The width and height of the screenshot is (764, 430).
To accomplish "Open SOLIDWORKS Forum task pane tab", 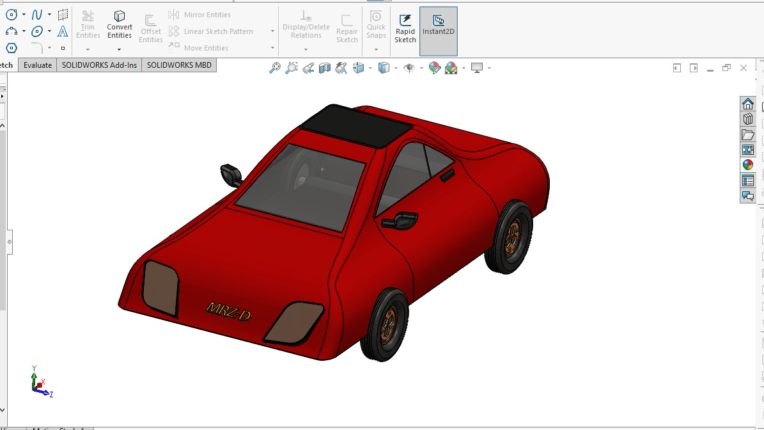I will click(748, 196).
